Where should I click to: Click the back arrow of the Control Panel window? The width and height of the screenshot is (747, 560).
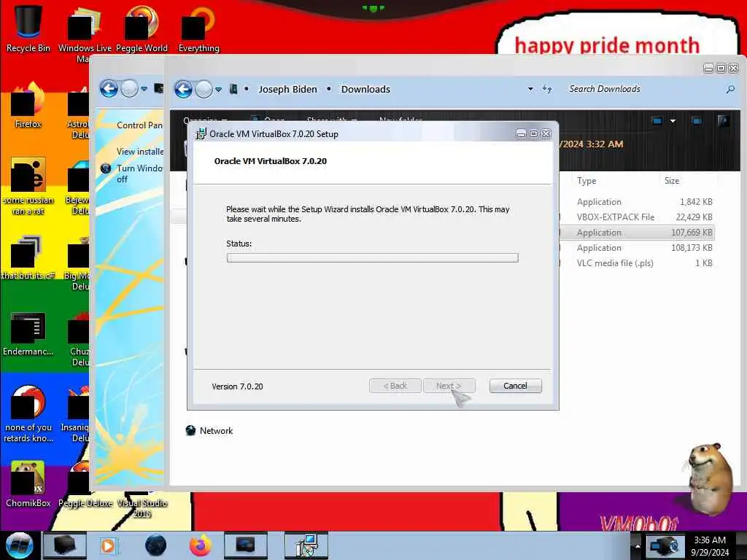point(109,88)
